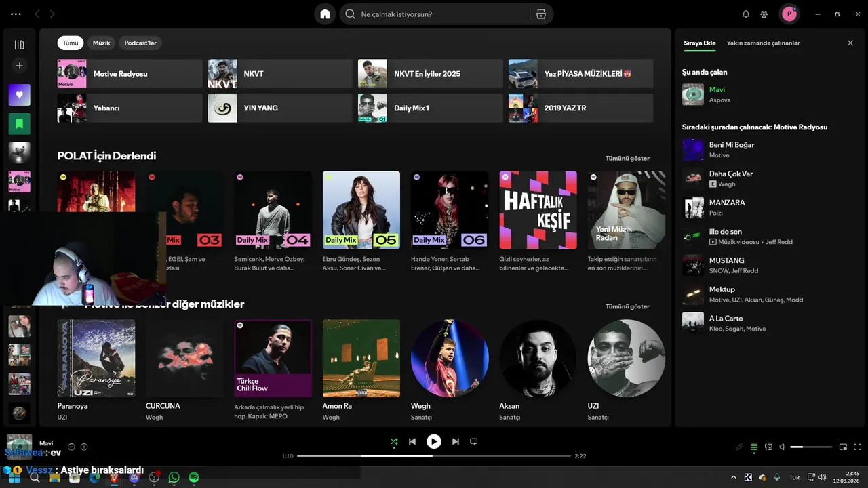Switch to Yakın zamanda çalınanlar tab
The width and height of the screenshot is (868, 488).
764,43
